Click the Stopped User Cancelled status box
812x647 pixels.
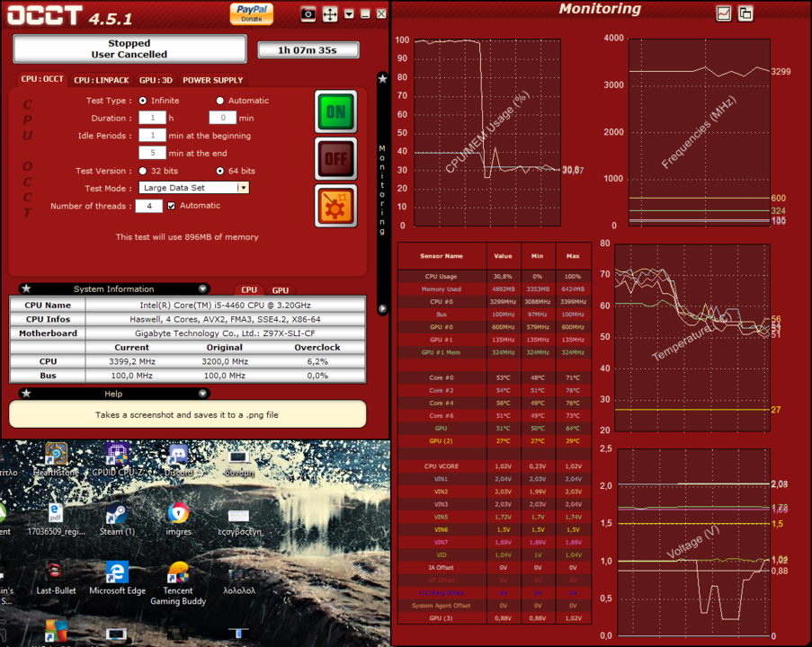129,49
